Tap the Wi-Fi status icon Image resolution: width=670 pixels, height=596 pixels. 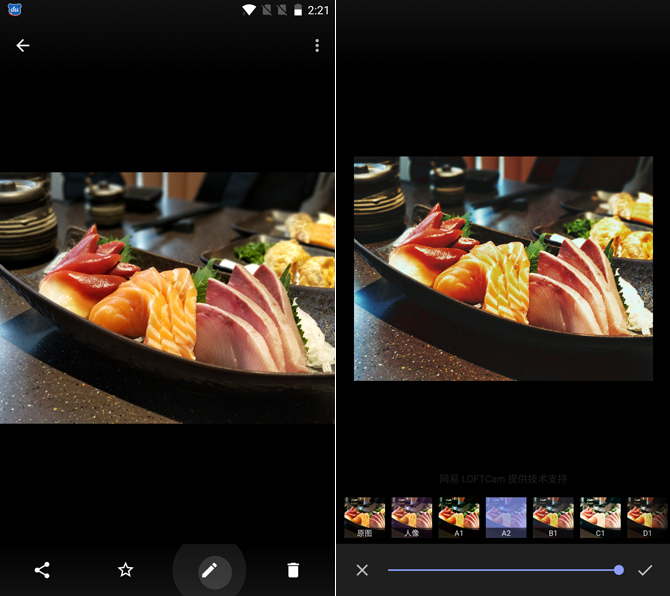pos(249,10)
